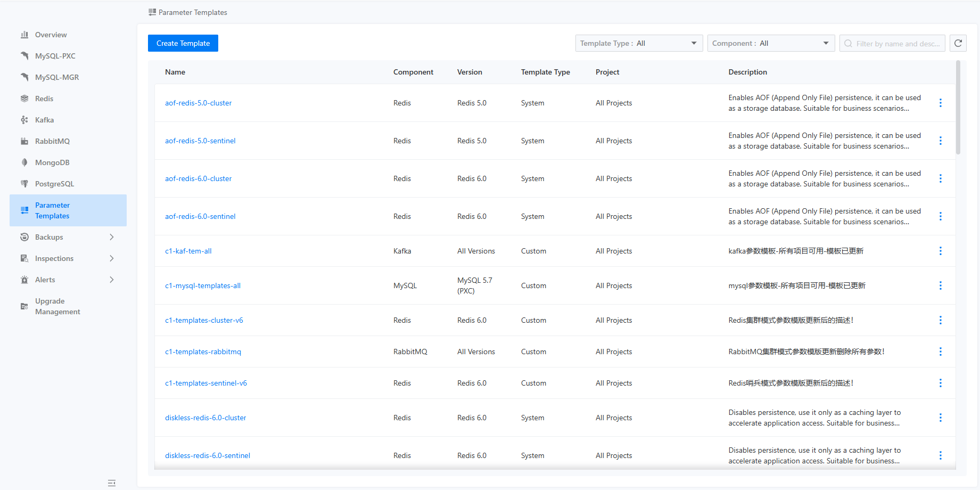Collapse the sidebar using bottom toggle icon

coord(112,483)
